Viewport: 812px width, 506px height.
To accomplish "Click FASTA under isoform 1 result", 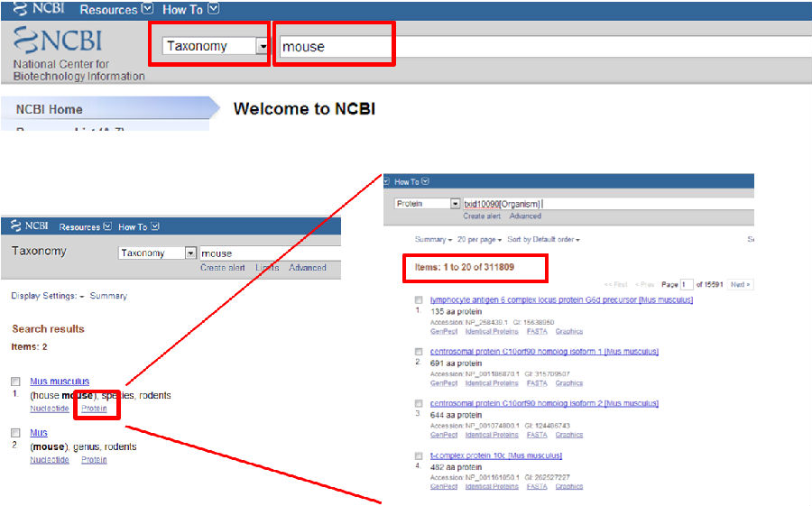I will 537,383.
